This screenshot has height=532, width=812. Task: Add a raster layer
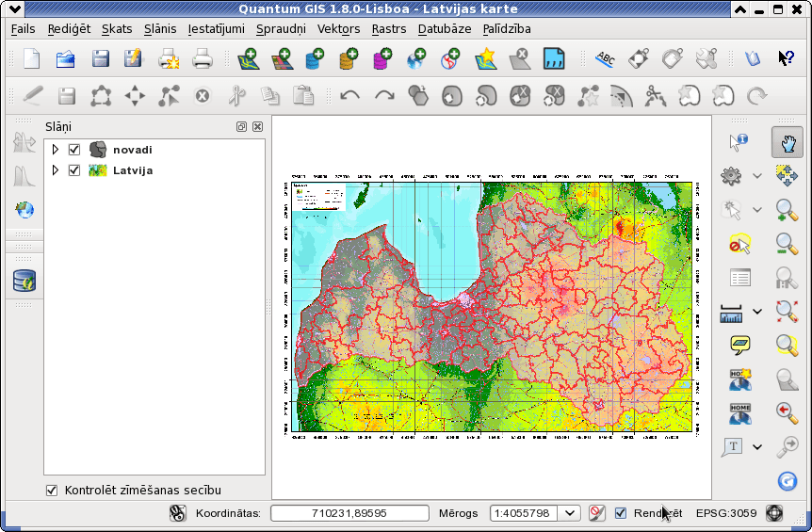coord(282,59)
